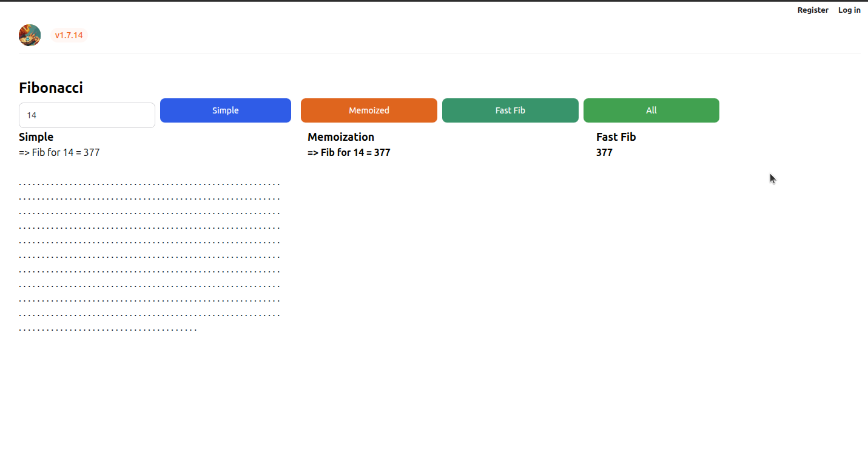Run the orange Memoized button
868x466 pixels.
[369, 110]
